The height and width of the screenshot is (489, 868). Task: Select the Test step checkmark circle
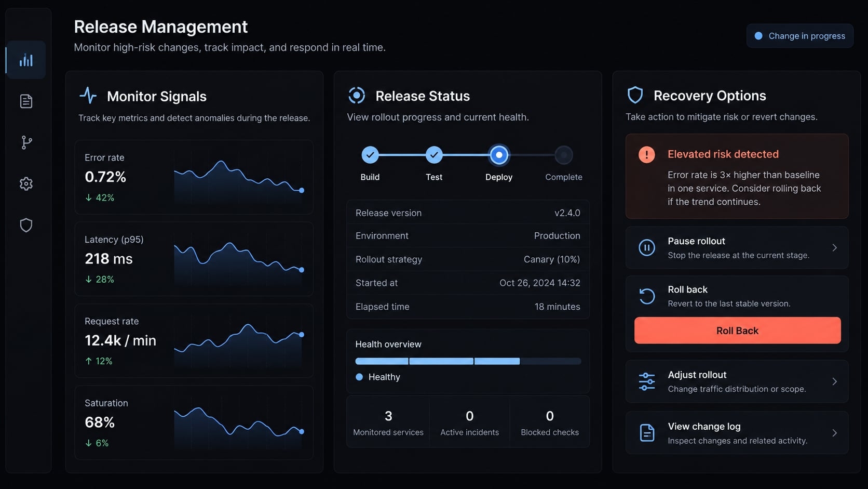(434, 155)
